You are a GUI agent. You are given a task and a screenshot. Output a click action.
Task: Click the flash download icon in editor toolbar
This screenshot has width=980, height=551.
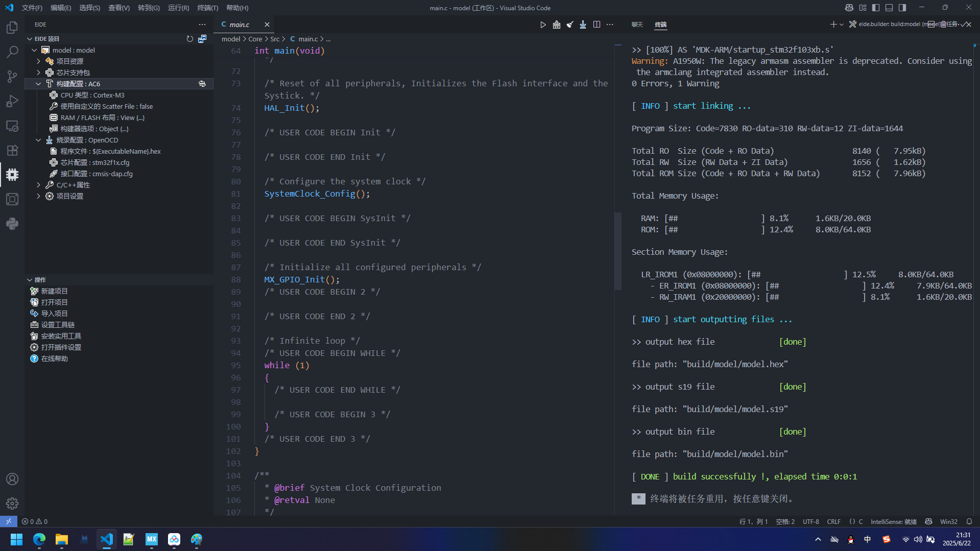point(583,25)
